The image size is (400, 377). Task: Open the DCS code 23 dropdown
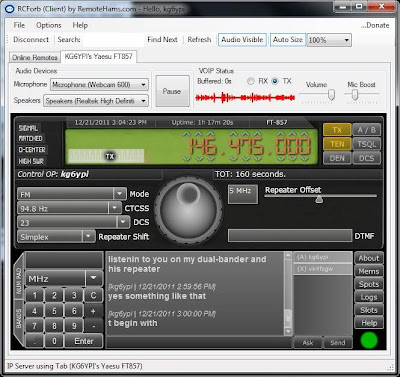click(x=73, y=222)
